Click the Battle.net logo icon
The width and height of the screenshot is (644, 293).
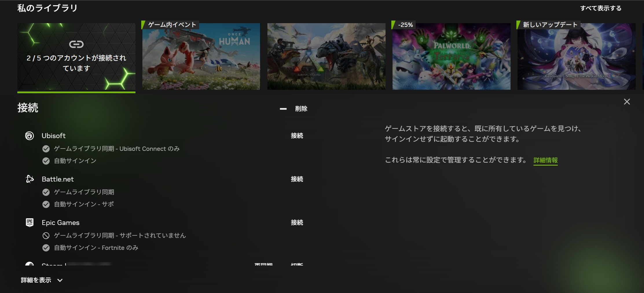30,179
